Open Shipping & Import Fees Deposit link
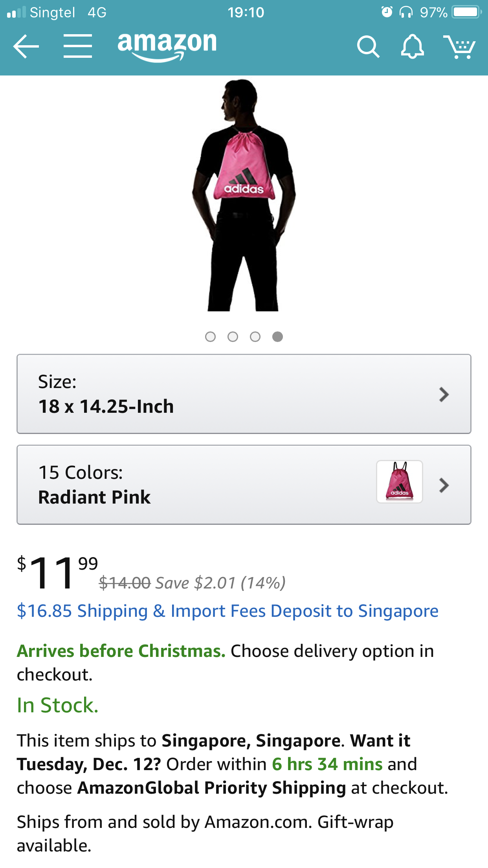This screenshot has width=488, height=868. pos(227,611)
